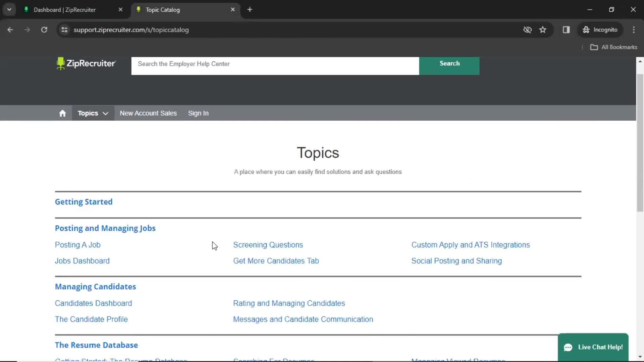
Task: Expand the Topics dropdown in navigation
Action: 105,113
